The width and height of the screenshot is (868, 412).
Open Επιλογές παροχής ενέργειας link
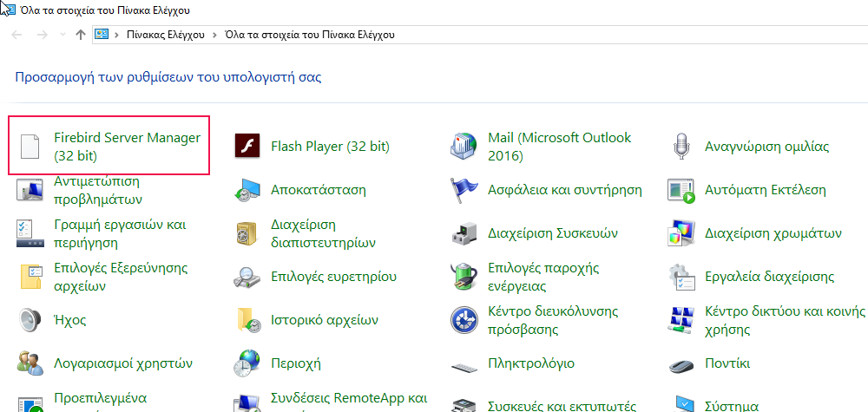point(543,277)
